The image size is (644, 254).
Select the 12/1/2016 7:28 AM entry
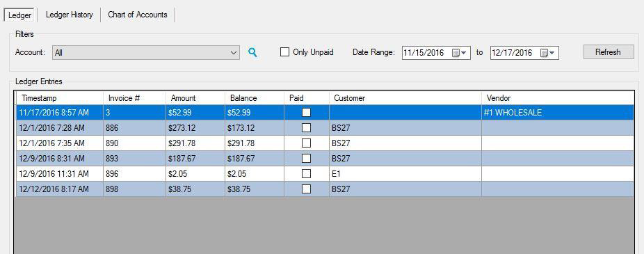click(325, 128)
